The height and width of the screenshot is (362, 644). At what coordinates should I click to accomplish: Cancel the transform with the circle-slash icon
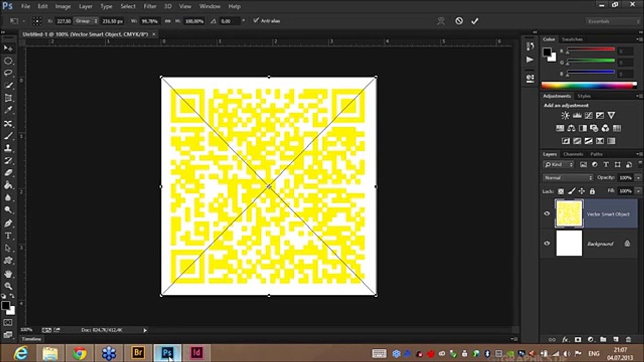[459, 21]
